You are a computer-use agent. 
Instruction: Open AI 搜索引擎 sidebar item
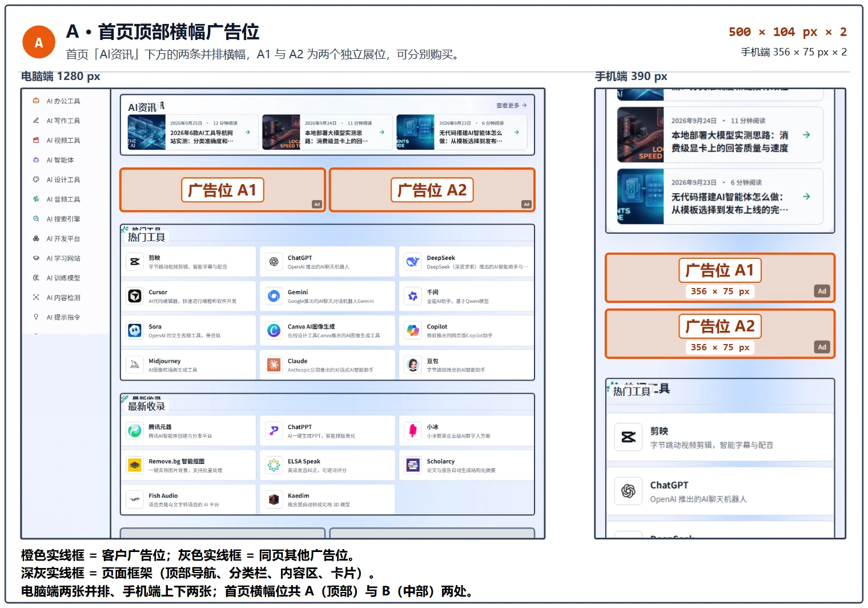coord(57,219)
